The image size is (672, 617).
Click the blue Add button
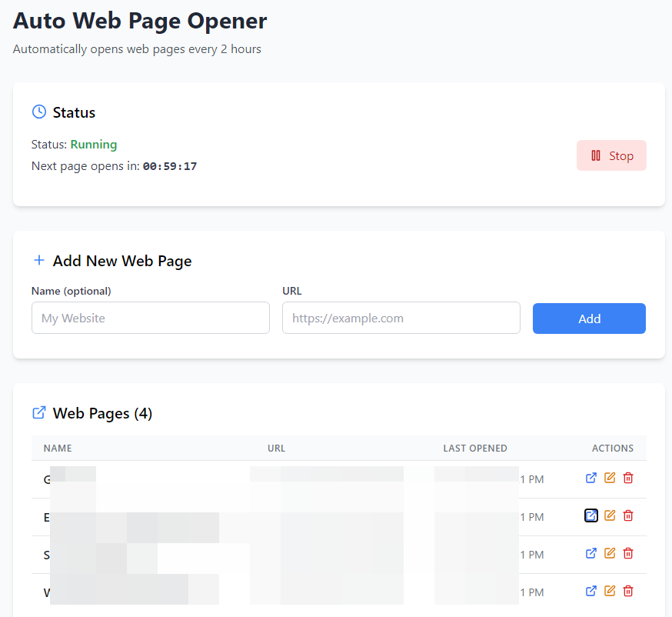[x=589, y=319]
